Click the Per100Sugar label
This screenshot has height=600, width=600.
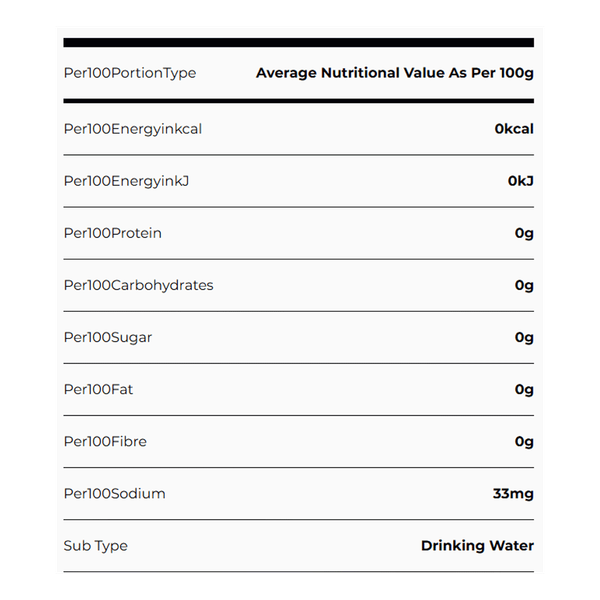(108, 337)
